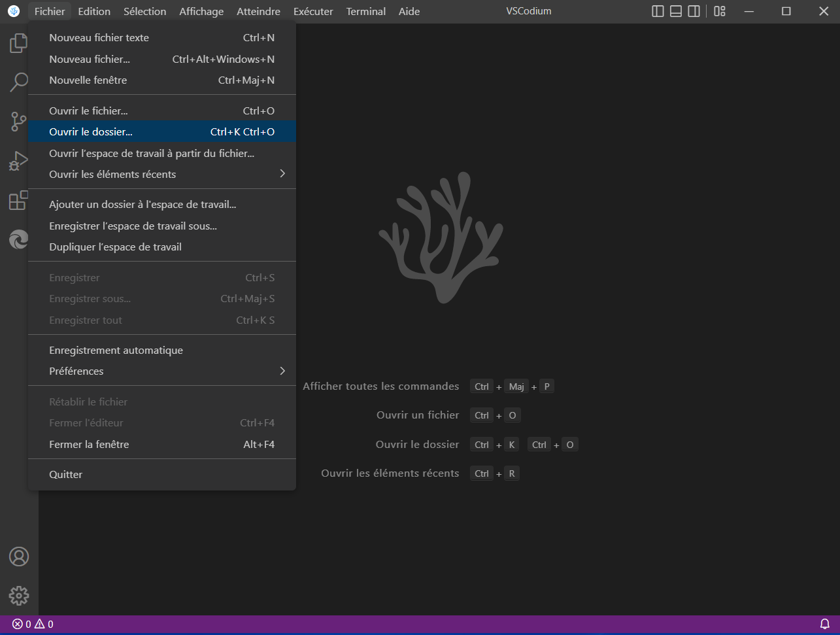Choose Nouveau fichier texte
This screenshot has width=840, height=635.
[x=99, y=38]
